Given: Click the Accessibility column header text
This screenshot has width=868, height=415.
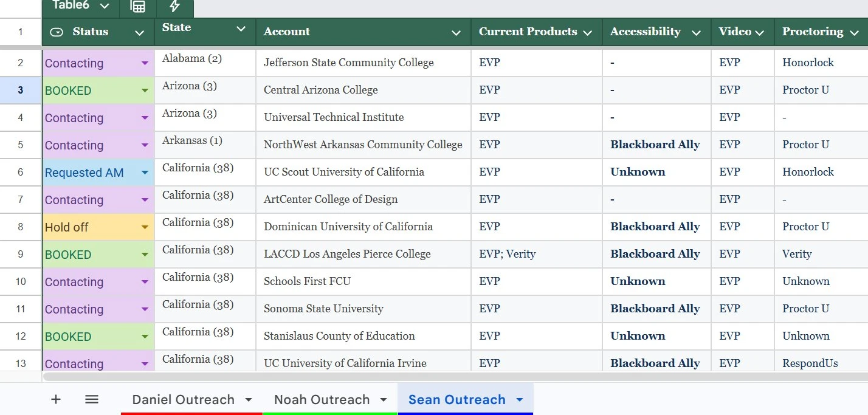Looking at the screenshot, I should pos(645,32).
